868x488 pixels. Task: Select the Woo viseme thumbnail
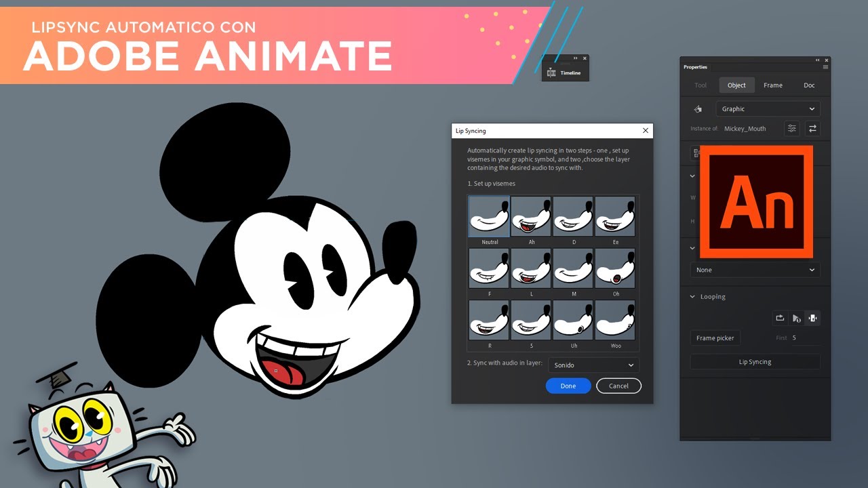click(x=615, y=320)
